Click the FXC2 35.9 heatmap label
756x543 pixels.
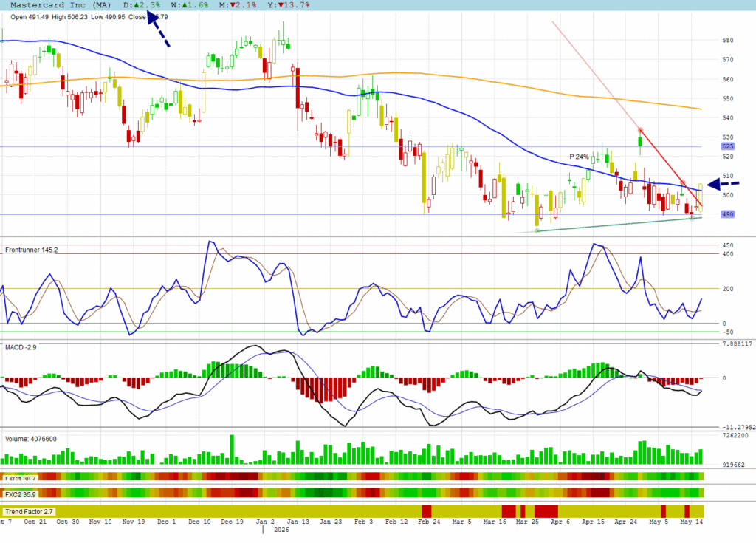[20, 495]
